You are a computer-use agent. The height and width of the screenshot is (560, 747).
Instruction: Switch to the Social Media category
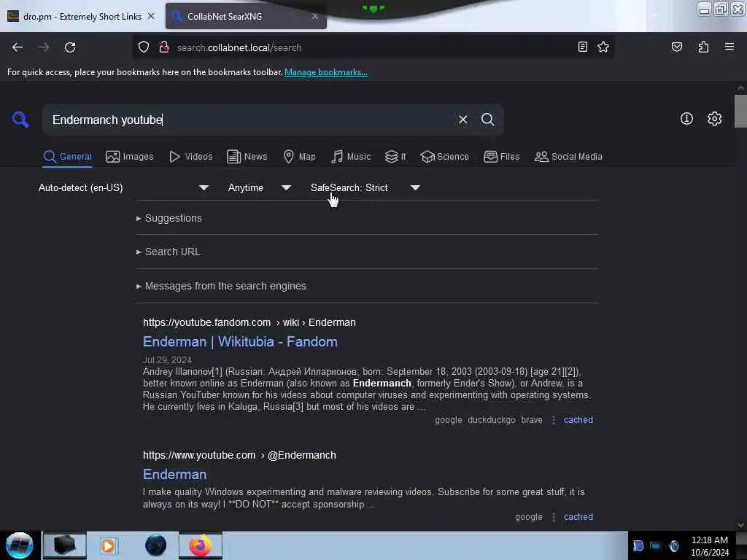[568, 157]
